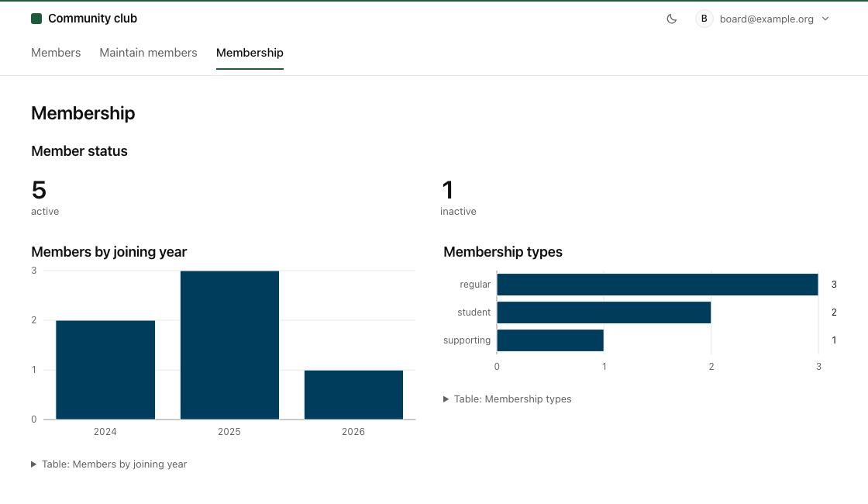This screenshot has width=868, height=504.
Task: Expand Table: Membership types disclosure
Action: click(508, 399)
